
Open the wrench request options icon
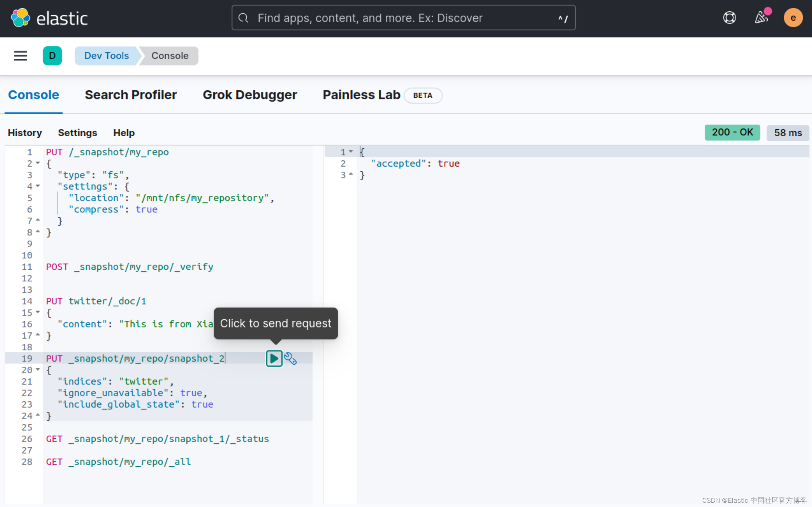point(291,358)
